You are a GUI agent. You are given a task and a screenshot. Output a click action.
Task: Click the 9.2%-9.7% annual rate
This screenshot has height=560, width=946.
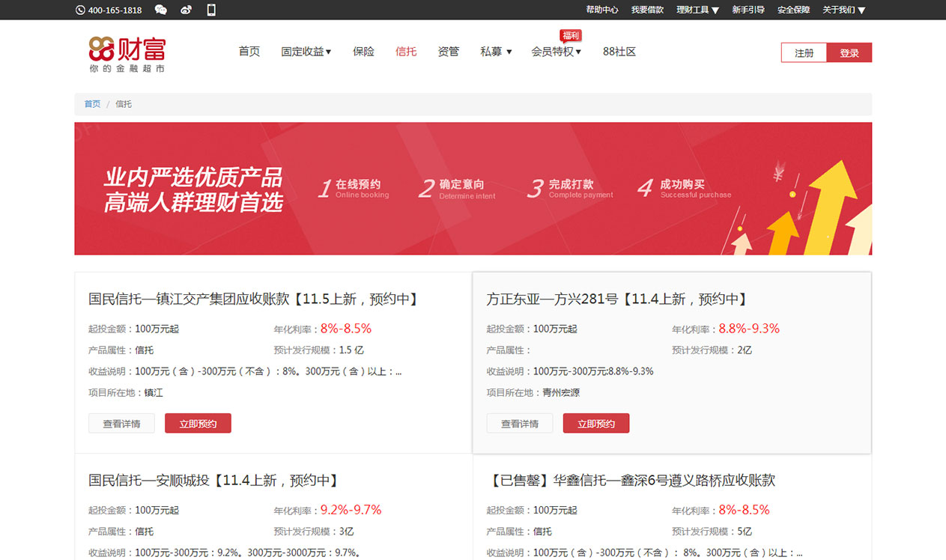351,510
